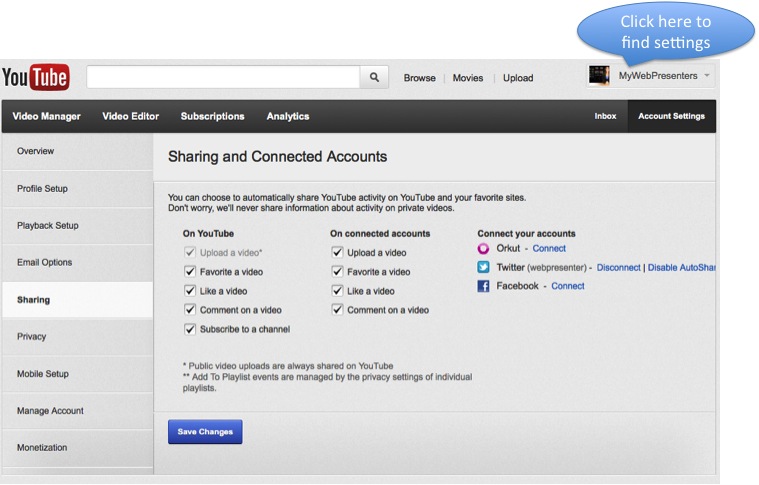Toggle connected accounts Comment on a video
Viewport: 759px width, 485px height.
pyautogui.click(x=337, y=310)
